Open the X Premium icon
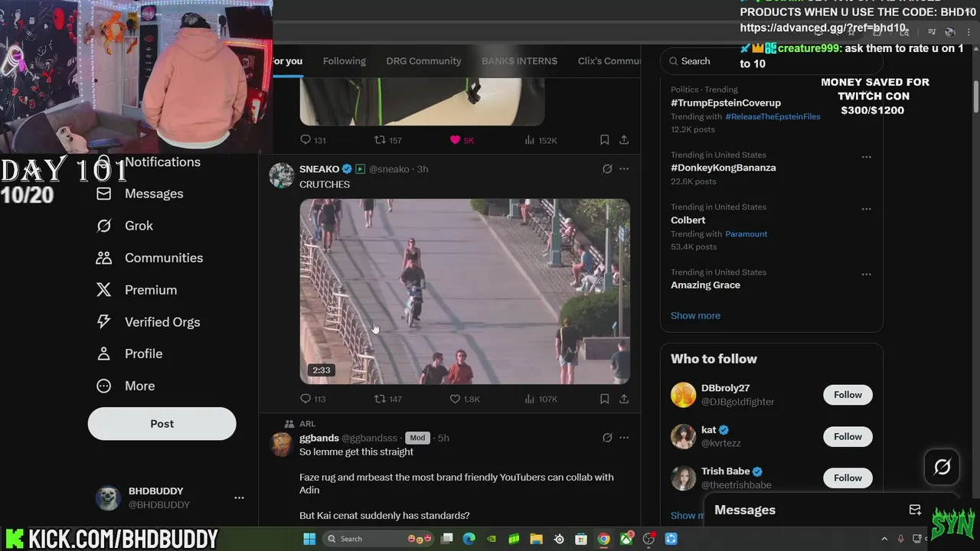Image resolution: width=980 pixels, height=551 pixels. [x=103, y=290]
